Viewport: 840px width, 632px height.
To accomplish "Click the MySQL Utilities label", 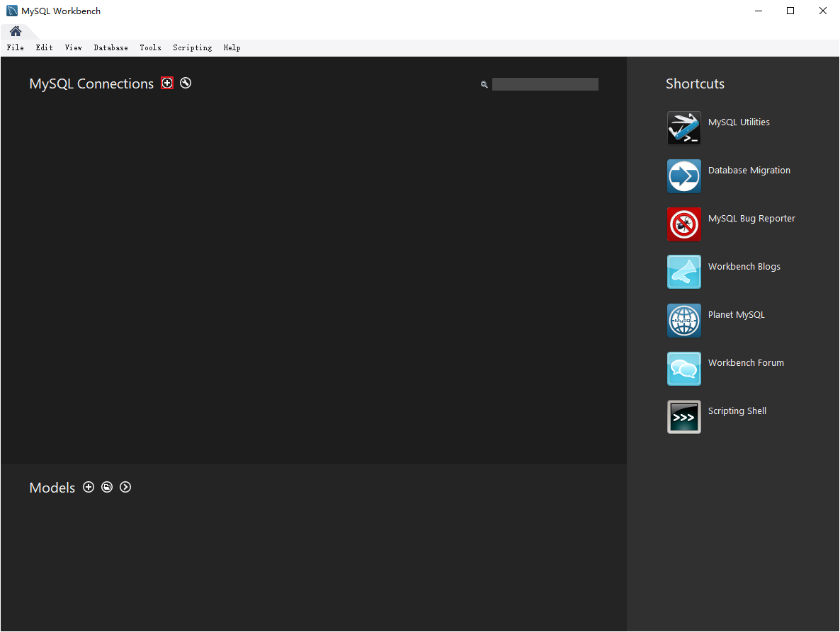I will [x=739, y=122].
